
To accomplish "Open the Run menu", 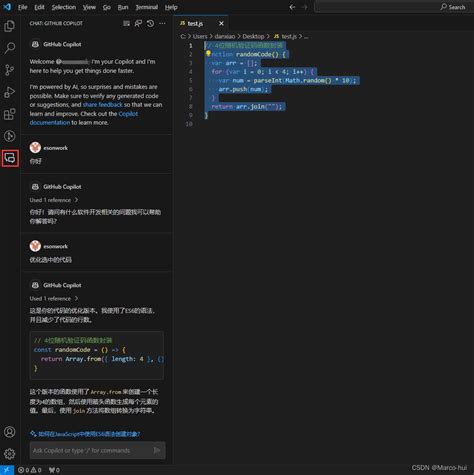I will (123, 7).
